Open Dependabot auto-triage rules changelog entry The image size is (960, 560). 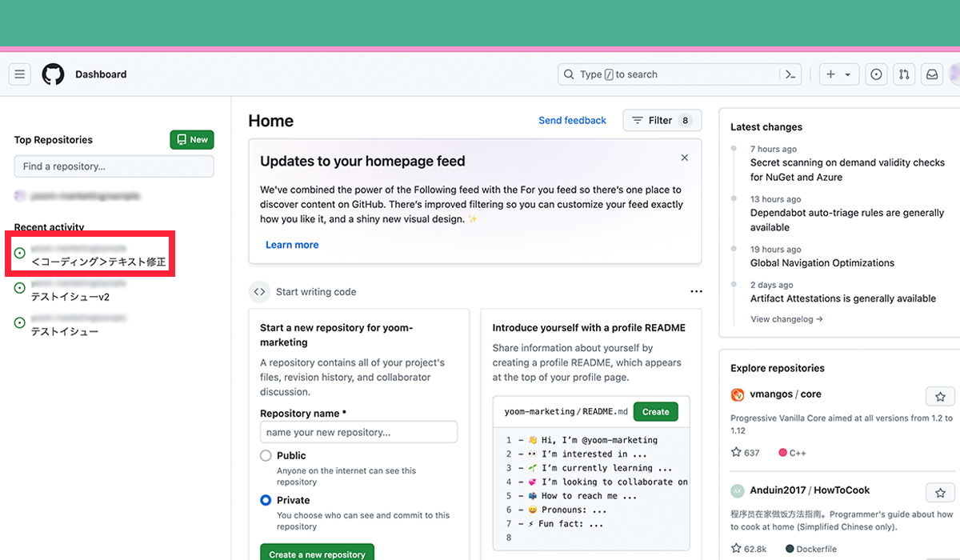(847, 220)
